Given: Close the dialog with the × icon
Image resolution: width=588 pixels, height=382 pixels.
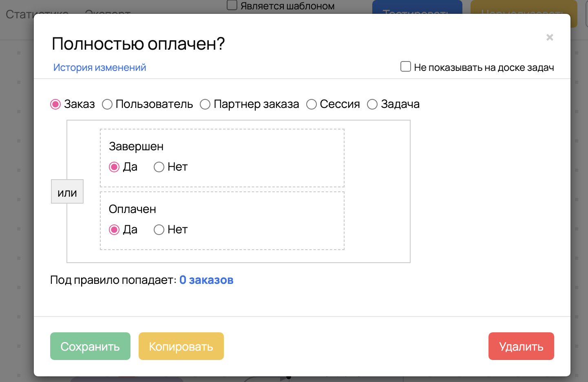Looking at the screenshot, I should [x=550, y=37].
